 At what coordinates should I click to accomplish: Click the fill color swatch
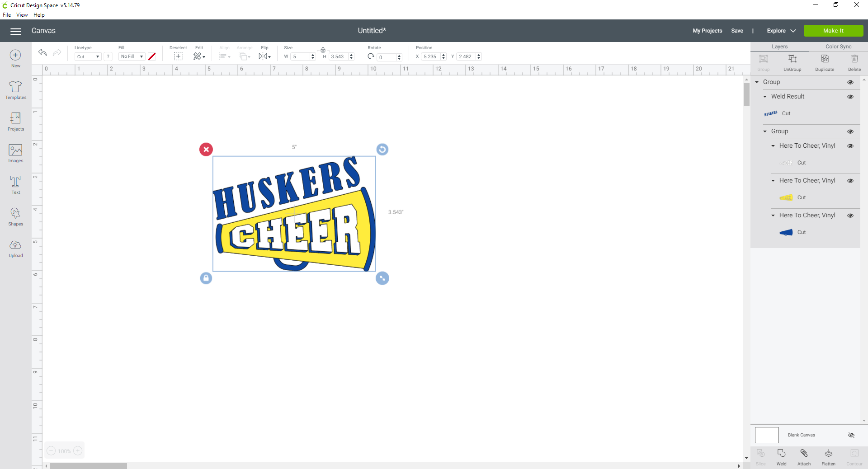coord(152,56)
